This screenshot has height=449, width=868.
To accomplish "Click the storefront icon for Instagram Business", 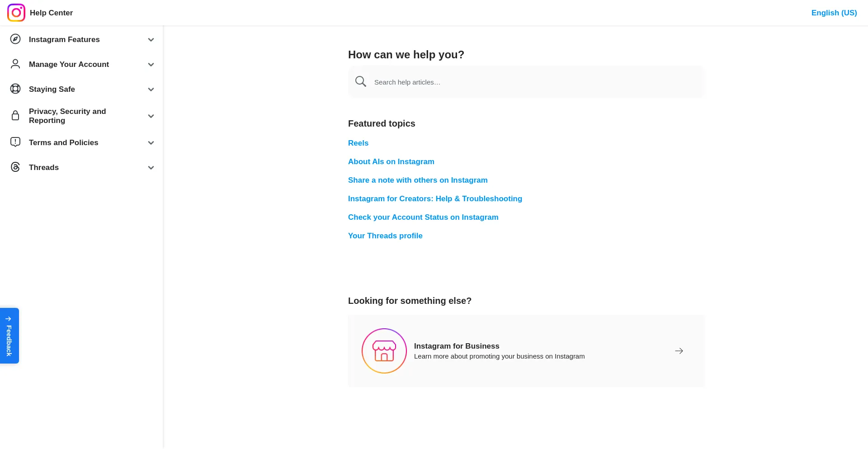I will coord(384,351).
